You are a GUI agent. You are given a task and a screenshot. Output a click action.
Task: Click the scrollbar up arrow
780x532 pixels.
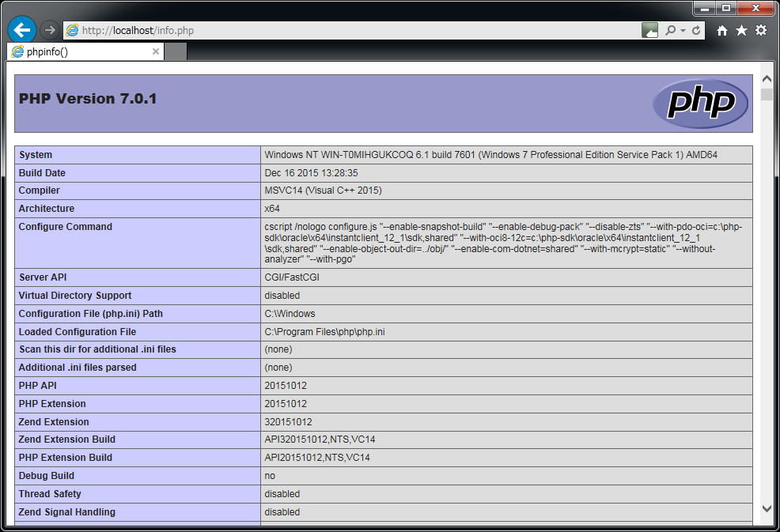[766, 79]
